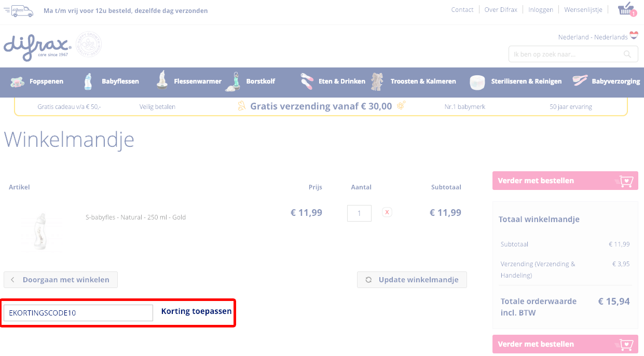Click the Babyflessen bottle icon

pos(88,81)
